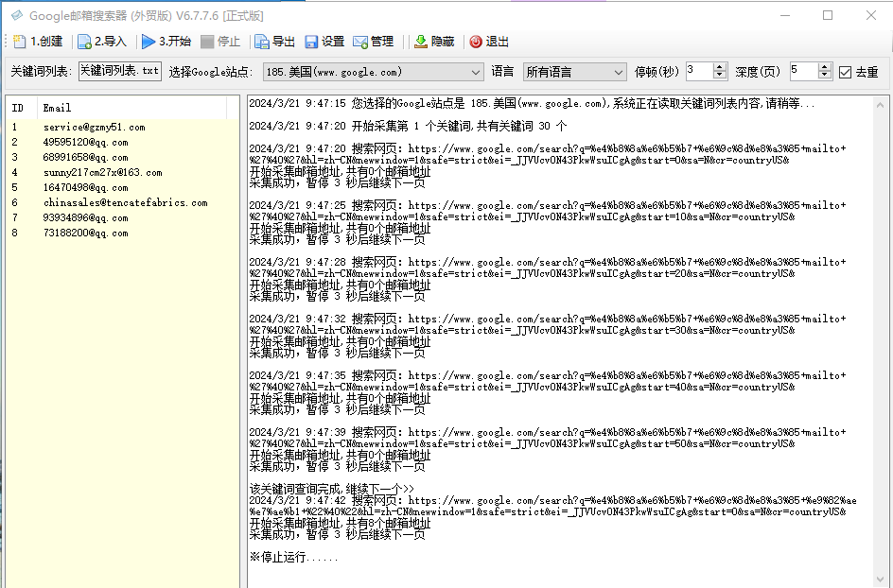Click the 9:47:25 搜索网页 log entry
The width and height of the screenshot is (893, 588).
[x=548, y=211]
